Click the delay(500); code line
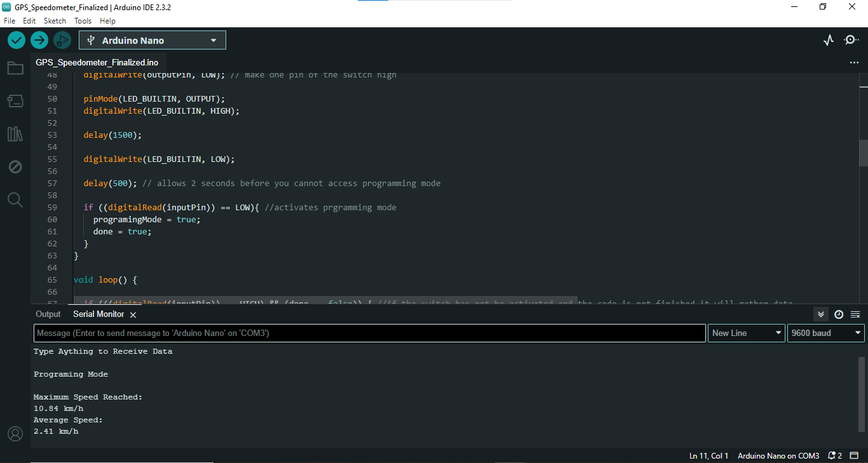This screenshot has height=463, width=868. click(262, 183)
